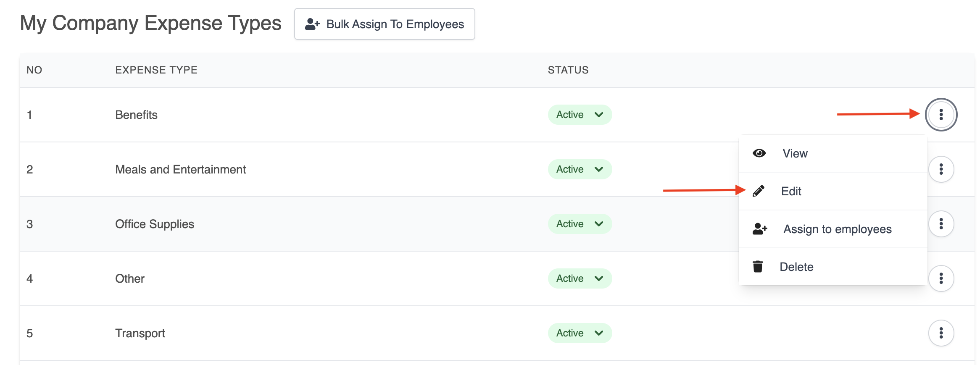
Task: Open the Transport row three-dot menu
Action: [x=941, y=333]
